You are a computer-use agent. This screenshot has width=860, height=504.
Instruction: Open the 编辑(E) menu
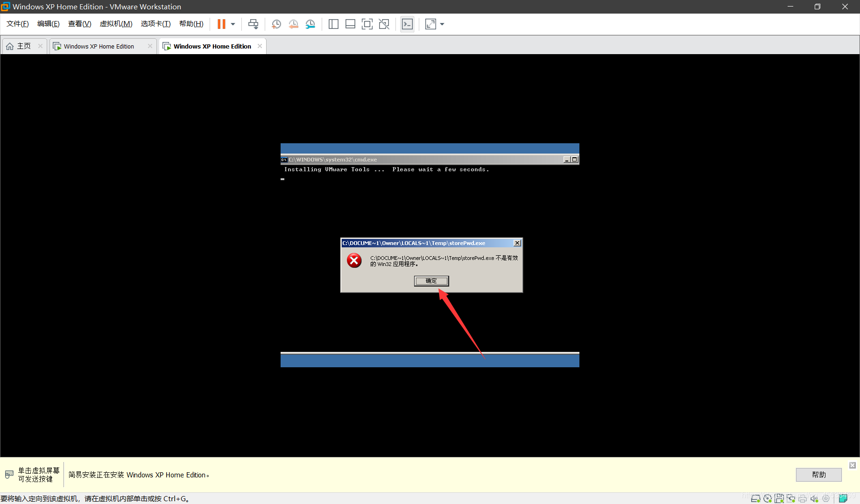[49, 24]
